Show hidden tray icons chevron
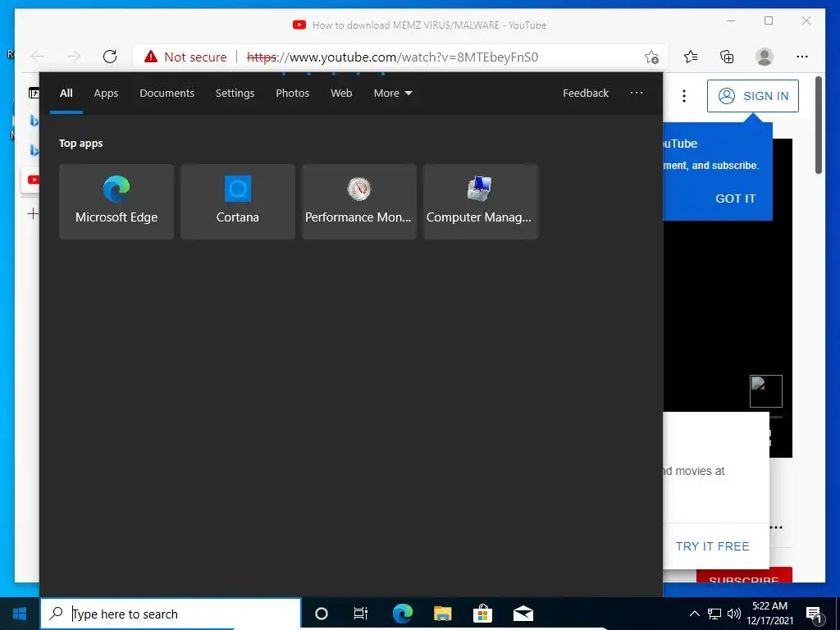Image resolution: width=840 pixels, height=630 pixels. (694, 614)
